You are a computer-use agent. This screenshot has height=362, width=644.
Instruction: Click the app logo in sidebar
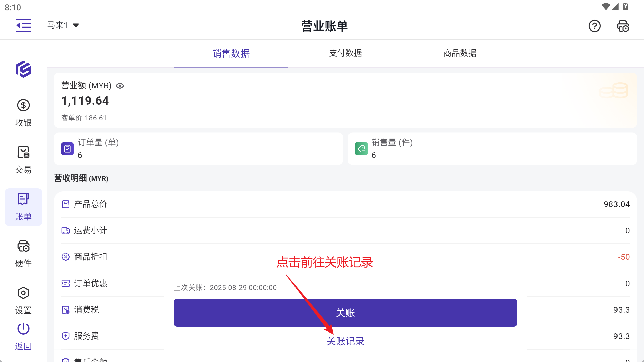click(23, 69)
